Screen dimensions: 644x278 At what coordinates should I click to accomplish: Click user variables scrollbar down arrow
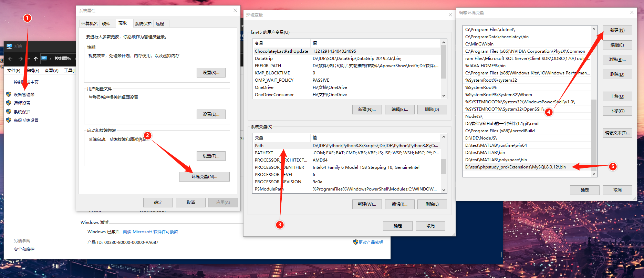[x=444, y=95]
